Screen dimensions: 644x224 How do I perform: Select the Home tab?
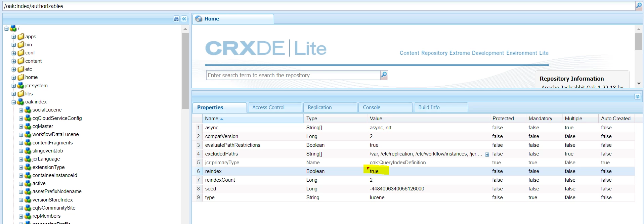[233, 19]
